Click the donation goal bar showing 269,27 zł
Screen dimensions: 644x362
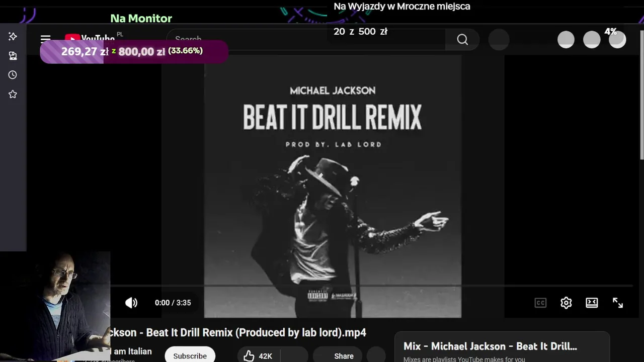[134, 51]
